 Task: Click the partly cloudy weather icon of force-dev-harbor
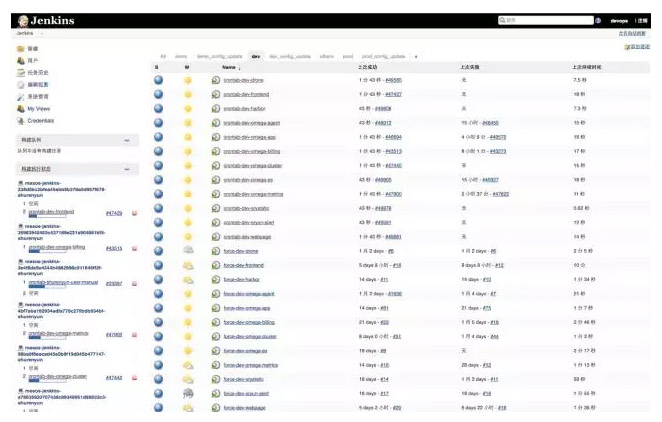point(188,279)
